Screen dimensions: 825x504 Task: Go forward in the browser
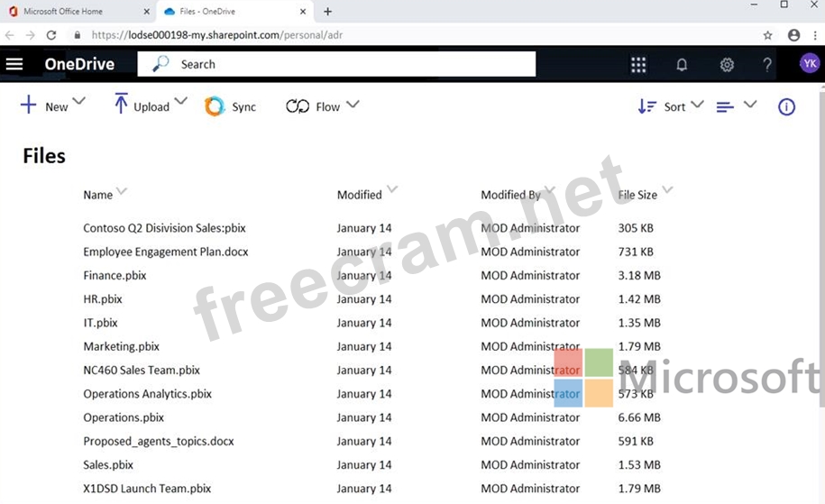(x=30, y=35)
